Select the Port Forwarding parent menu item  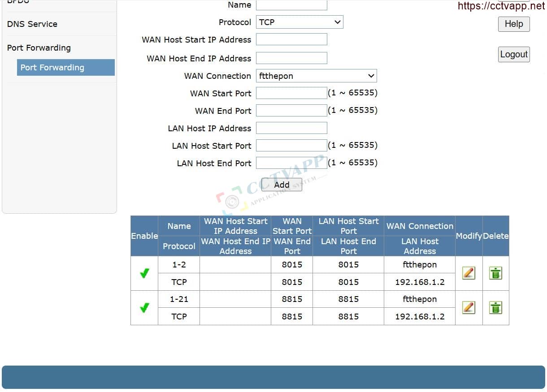point(39,48)
